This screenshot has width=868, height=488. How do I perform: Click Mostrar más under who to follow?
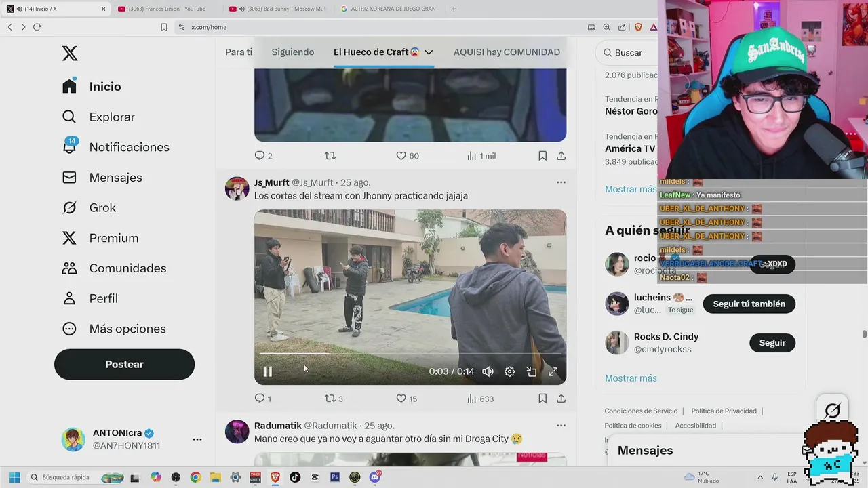point(631,378)
